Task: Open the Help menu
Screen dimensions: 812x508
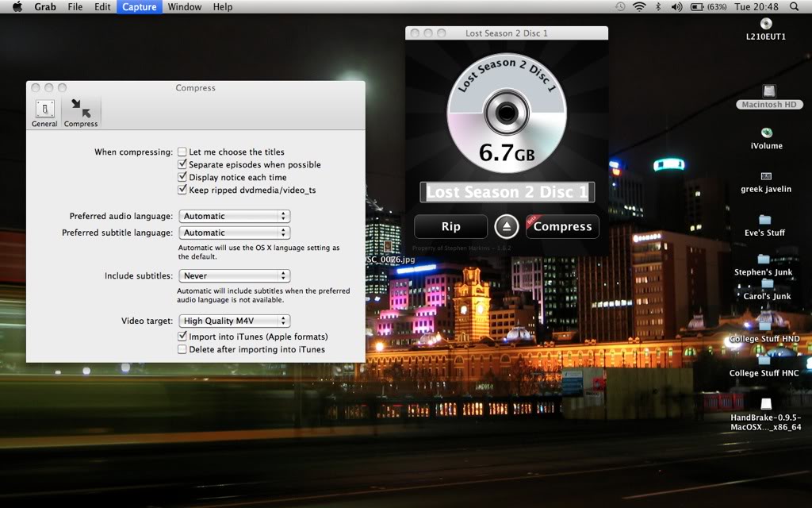Action: [x=223, y=6]
